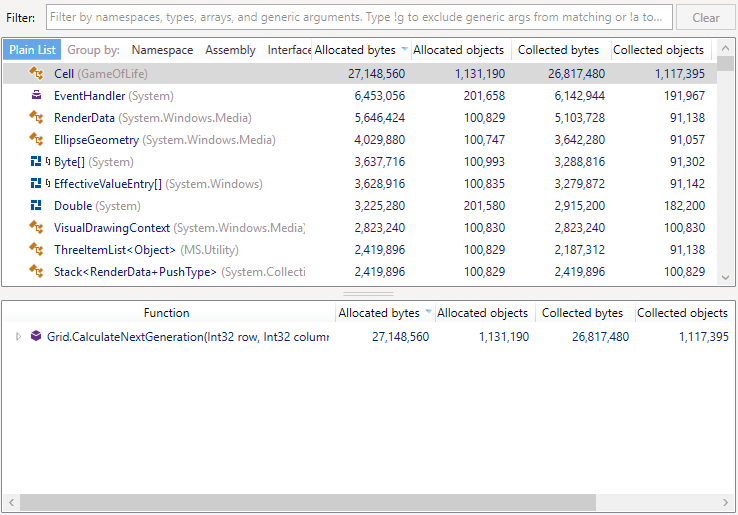This screenshot has height=515, width=738.
Task: Select the EllipseGeometry type name
Action: pyautogui.click(x=96, y=140)
